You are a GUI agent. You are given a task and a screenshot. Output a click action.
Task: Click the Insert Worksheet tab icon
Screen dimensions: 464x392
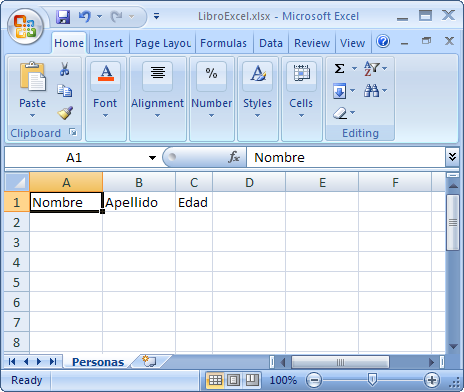click(149, 361)
